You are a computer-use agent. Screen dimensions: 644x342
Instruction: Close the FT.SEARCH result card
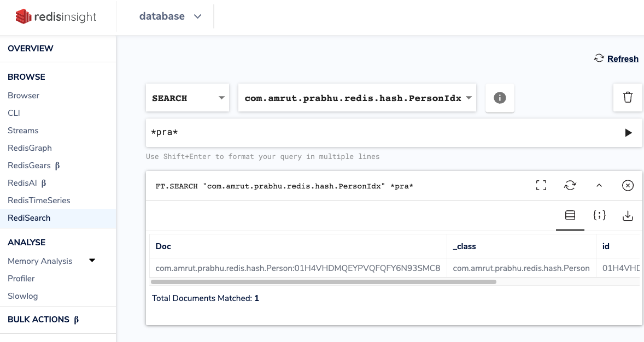click(x=628, y=186)
